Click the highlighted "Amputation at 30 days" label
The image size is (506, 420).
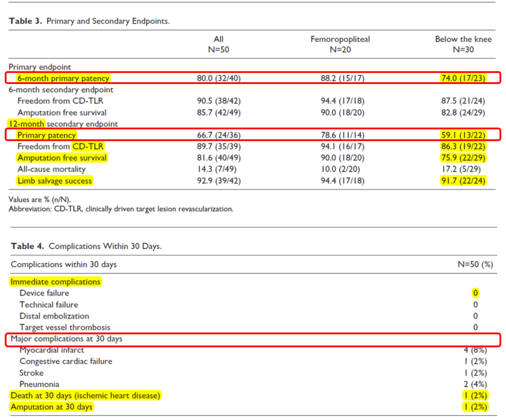tap(52, 407)
